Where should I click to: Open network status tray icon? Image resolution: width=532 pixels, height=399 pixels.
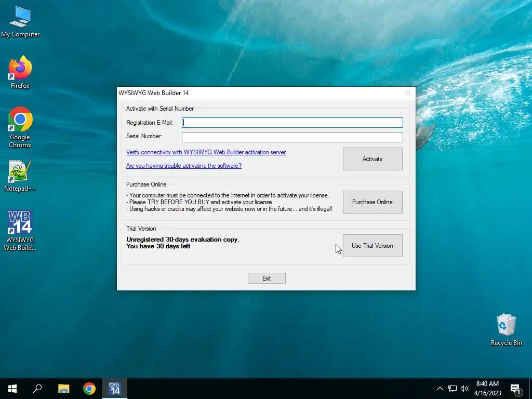pos(453,389)
